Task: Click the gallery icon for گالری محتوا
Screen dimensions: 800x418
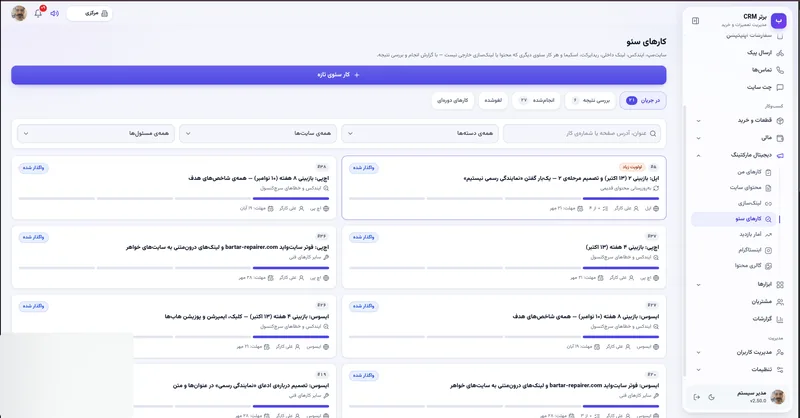Action: [768, 266]
